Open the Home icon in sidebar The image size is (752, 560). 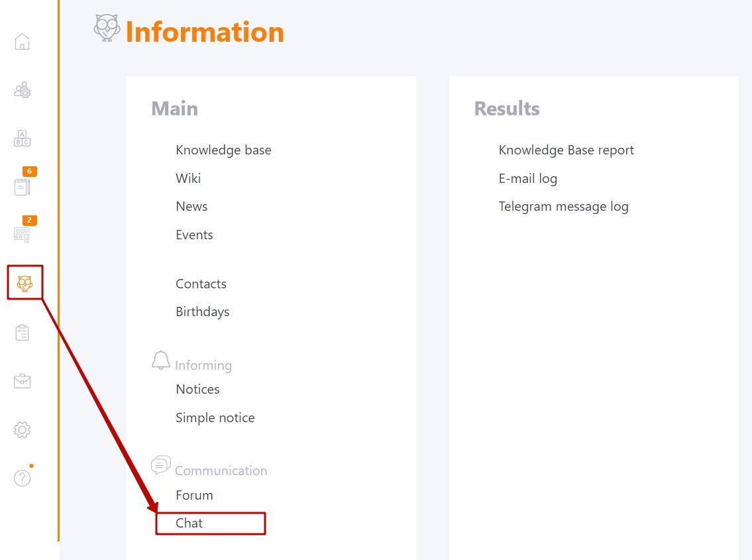(22, 42)
